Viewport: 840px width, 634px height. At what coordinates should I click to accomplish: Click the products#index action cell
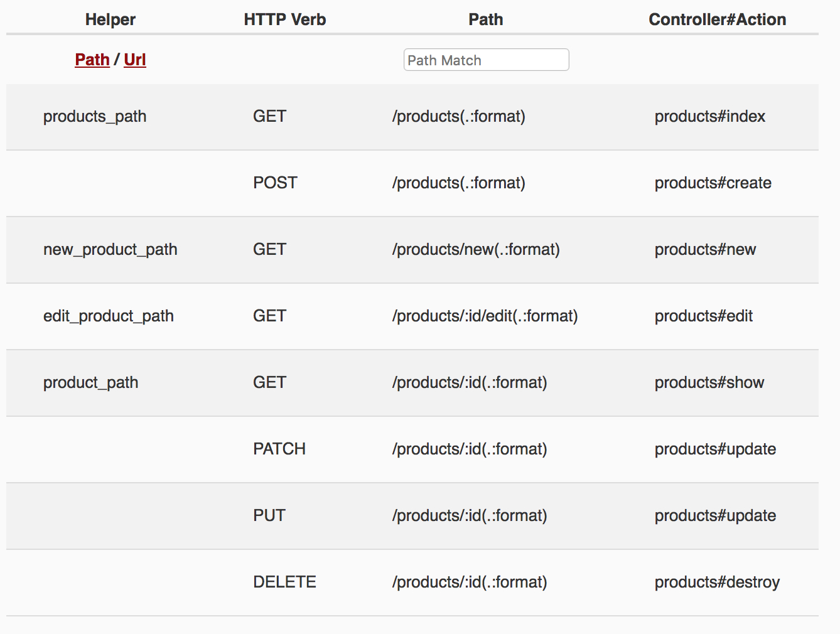(x=710, y=117)
